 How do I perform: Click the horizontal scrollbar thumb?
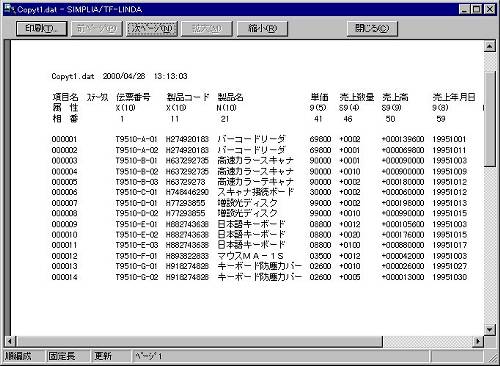click(x=199, y=341)
